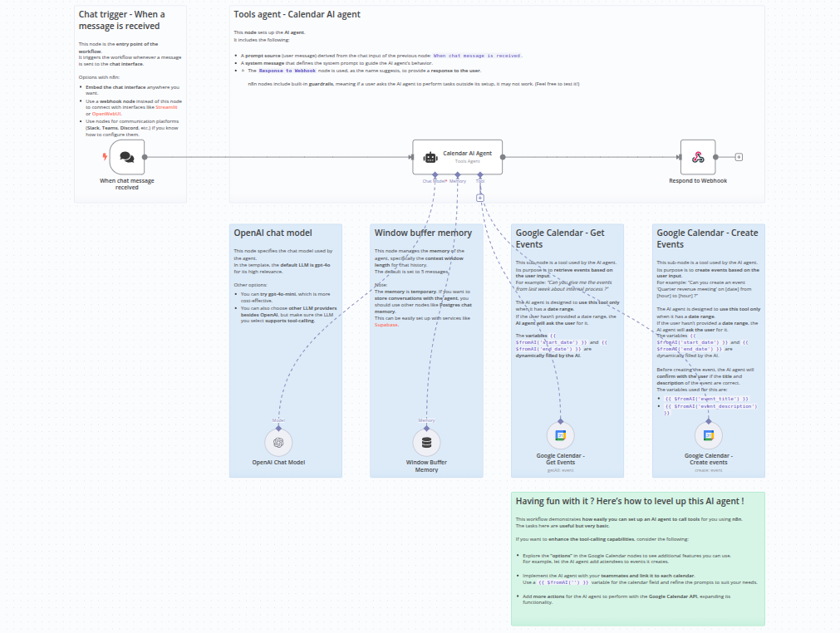Open the Calendar AI Agent node
This screenshot has height=633, width=840.
[x=458, y=157]
